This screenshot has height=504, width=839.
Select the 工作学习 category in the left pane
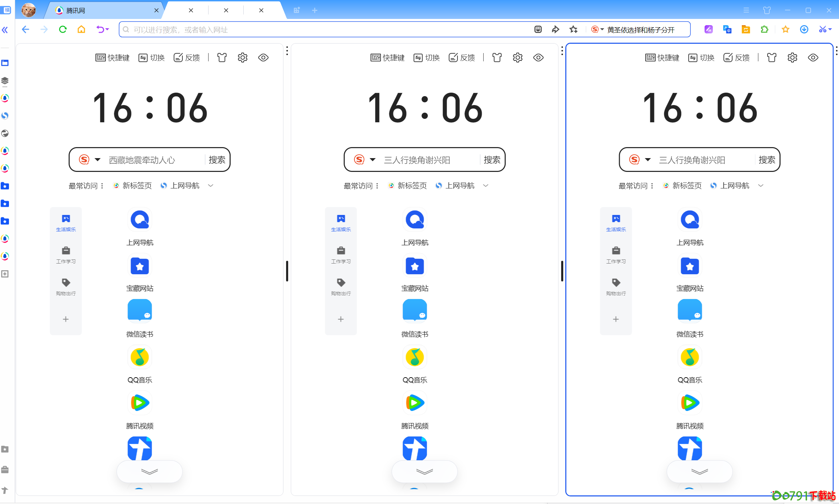(x=66, y=254)
